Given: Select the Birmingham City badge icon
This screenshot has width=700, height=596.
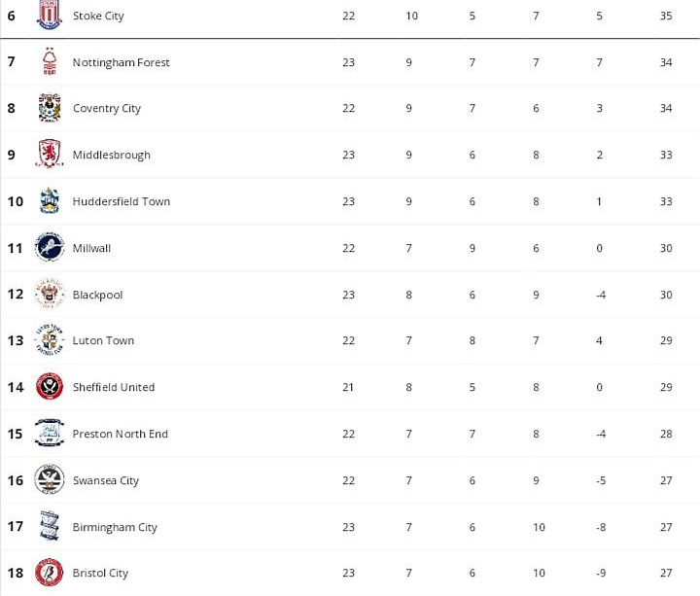Looking at the screenshot, I should pos(49,527).
